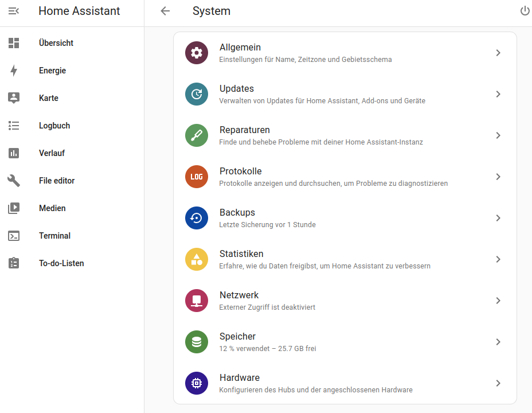Click 'Protokolle anzeigen und durchsuchen' description text
This screenshot has height=413, width=532.
point(334,184)
